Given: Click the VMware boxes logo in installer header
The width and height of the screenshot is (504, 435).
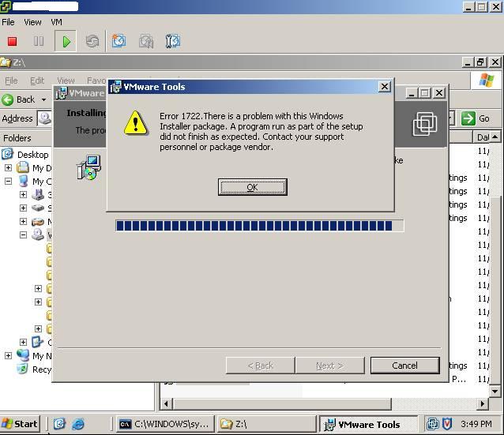Looking at the screenshot, I should [x=424, y=124].
